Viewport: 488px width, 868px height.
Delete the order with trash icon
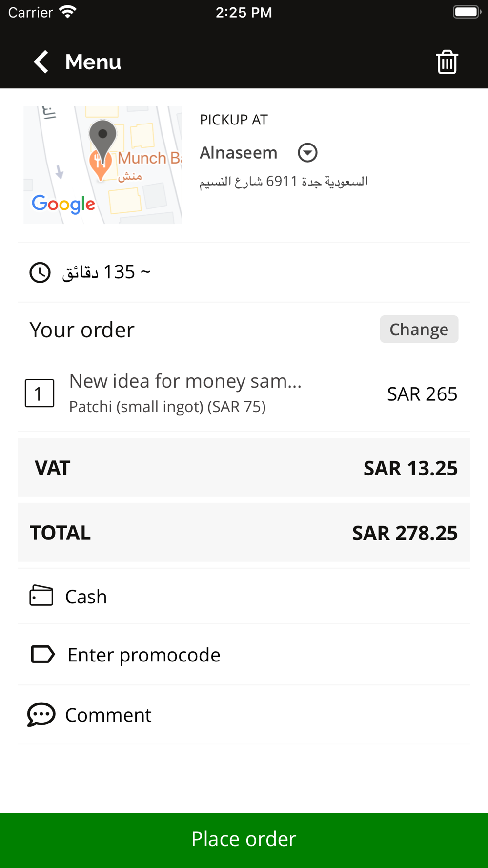coord(447,62)
